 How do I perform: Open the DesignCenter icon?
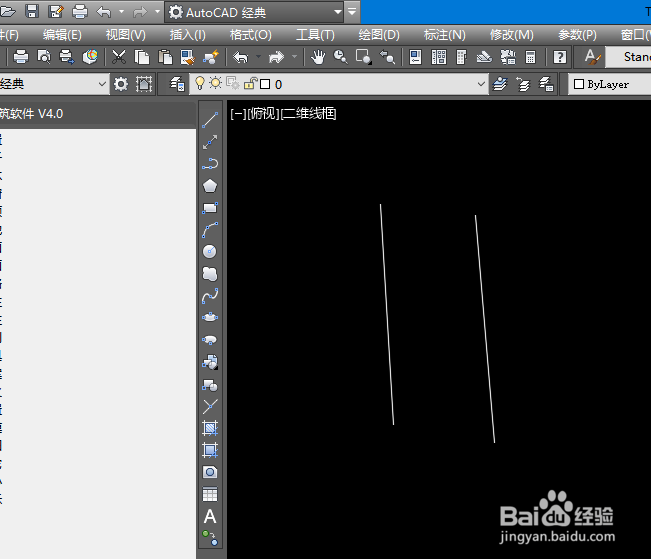(439, 57)
